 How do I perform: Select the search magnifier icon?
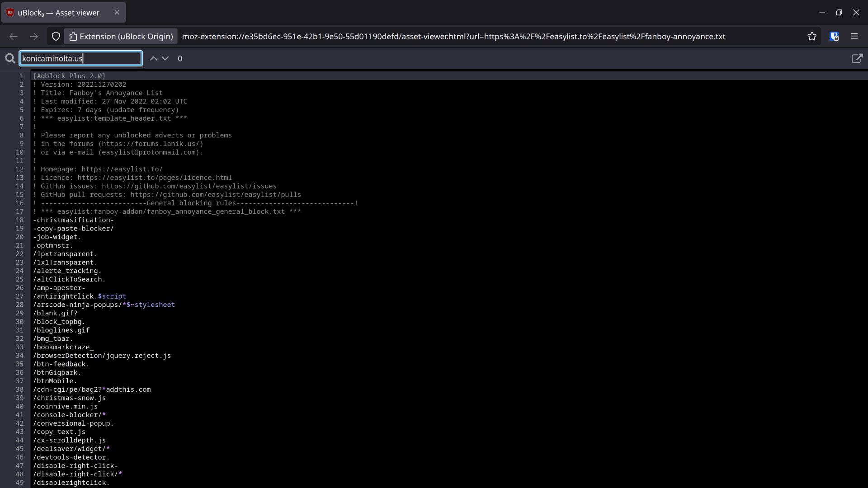click(9, 58)
